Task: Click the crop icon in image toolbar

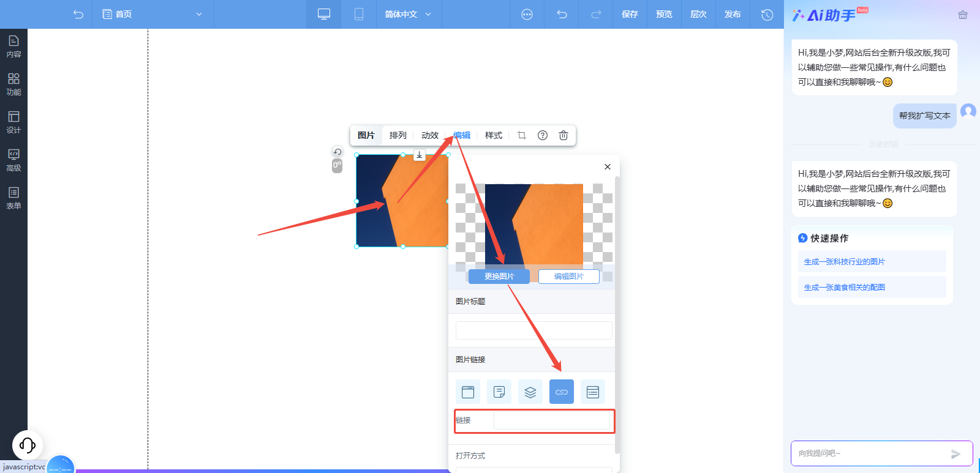Action: [x=522, y=135]
